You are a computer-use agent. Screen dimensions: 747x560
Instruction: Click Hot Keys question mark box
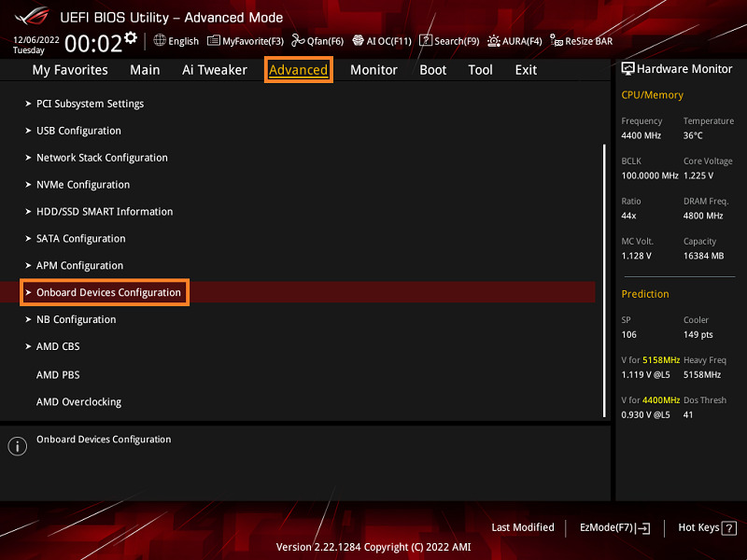click(x=729, y=528)
